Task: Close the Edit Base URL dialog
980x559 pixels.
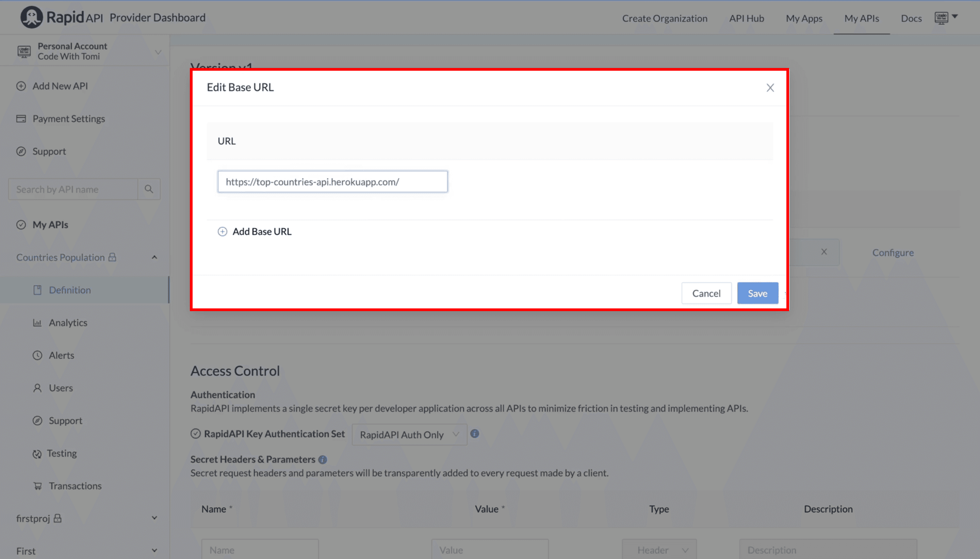Action: pyautogui.click(x=770, y=87)
